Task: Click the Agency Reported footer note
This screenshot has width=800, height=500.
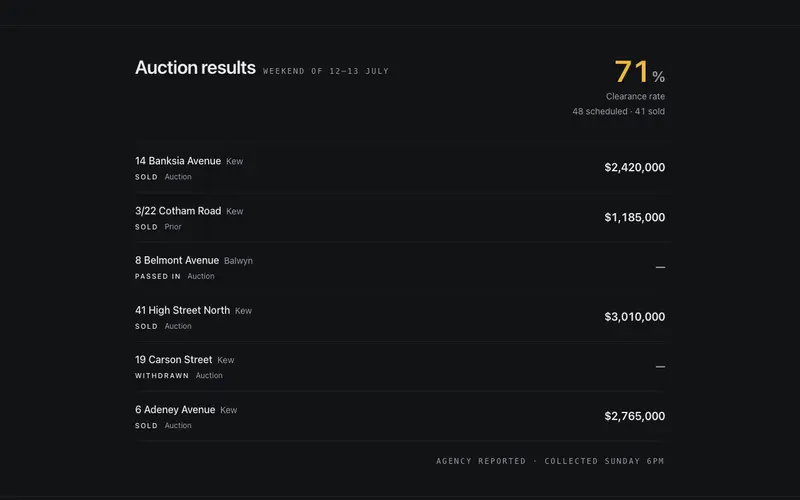Action: pos(481,461)
